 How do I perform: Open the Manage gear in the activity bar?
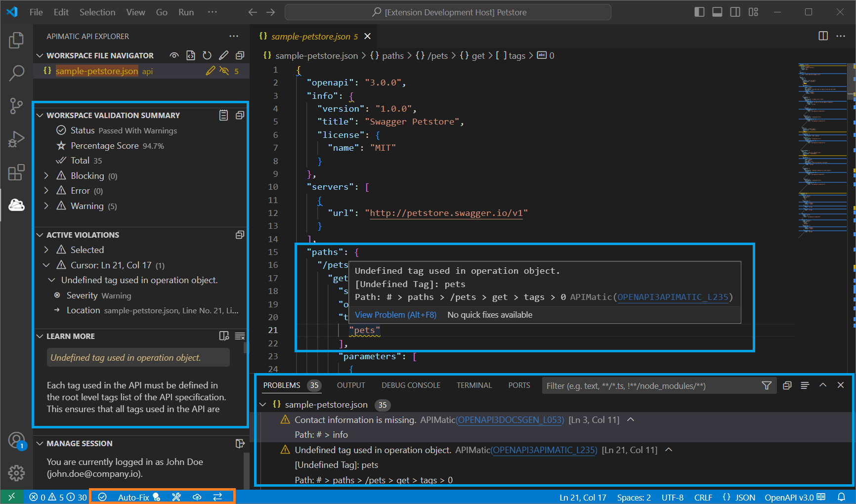pyautogui.click(x=16, y=473)
